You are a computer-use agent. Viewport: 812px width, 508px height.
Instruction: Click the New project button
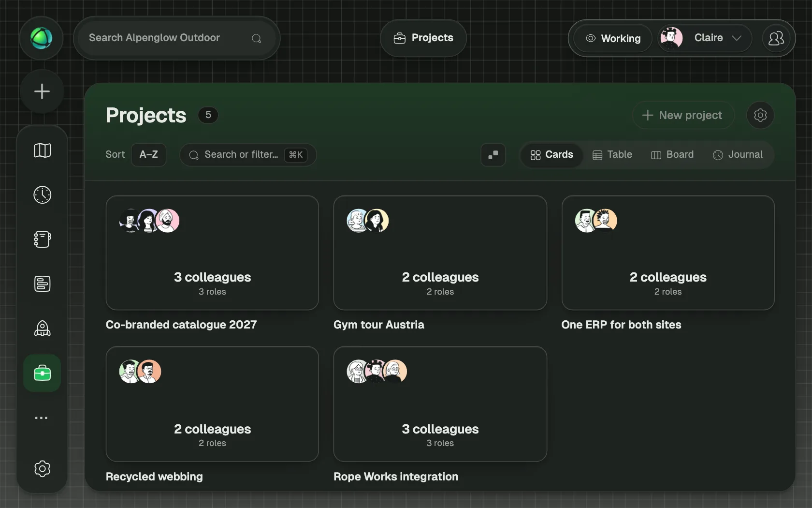coord(683,115)
